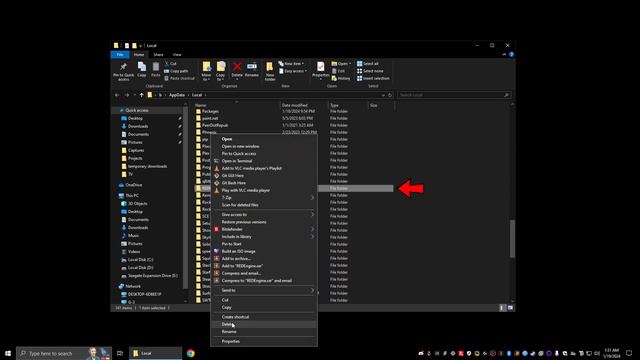Choose Create shortcut in context menu
The height and width of the screenshot is (360, 640).
pos(264,317)
